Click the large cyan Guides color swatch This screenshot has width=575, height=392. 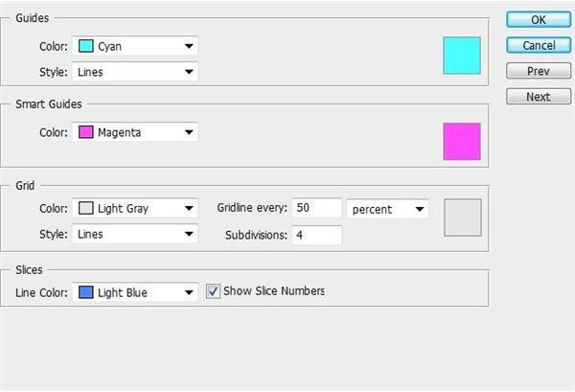coord(462,56)
